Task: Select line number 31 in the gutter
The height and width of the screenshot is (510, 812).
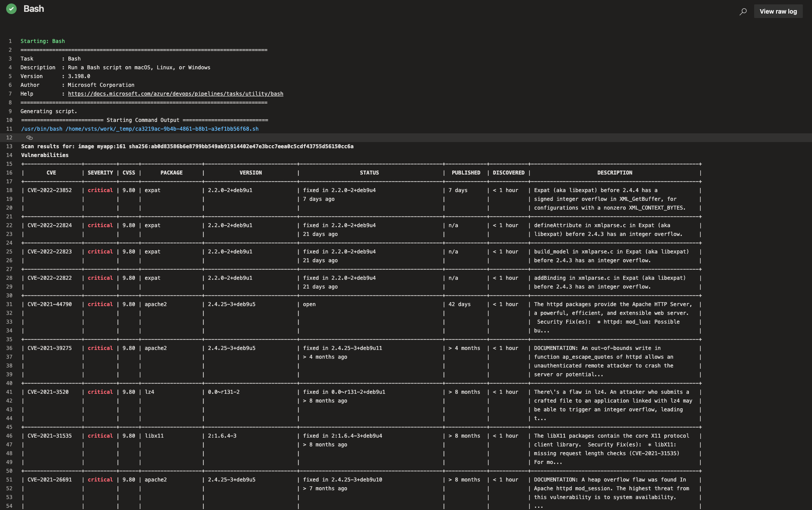Action: click(x=9, y=304)
